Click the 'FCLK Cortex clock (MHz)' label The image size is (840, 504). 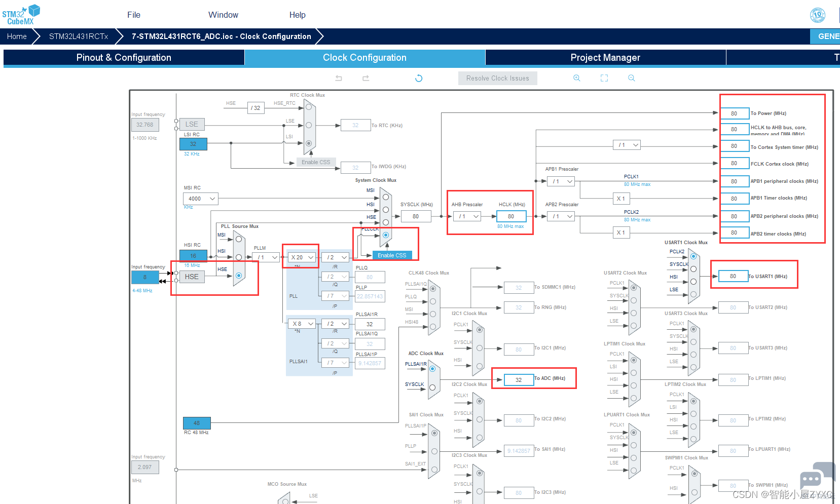point(780,164)
